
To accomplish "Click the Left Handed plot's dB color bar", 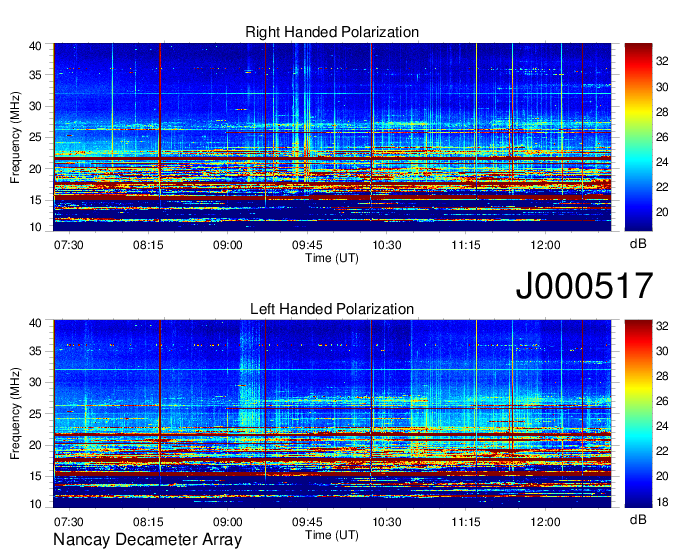I will [638, 414].
